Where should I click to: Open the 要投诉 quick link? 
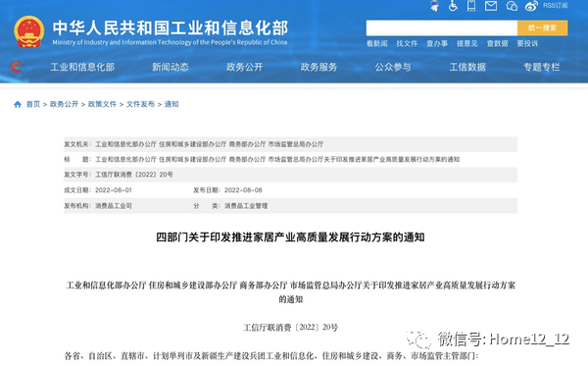point(527,43)
